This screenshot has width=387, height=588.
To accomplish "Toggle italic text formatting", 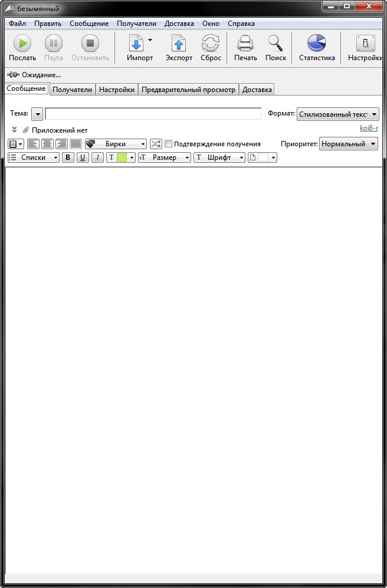I will click(97, 157).
